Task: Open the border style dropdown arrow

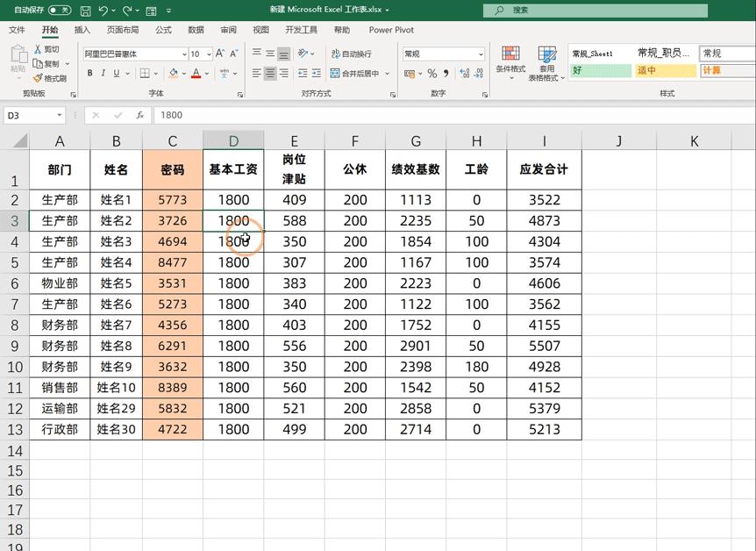Action: (156, 73)
